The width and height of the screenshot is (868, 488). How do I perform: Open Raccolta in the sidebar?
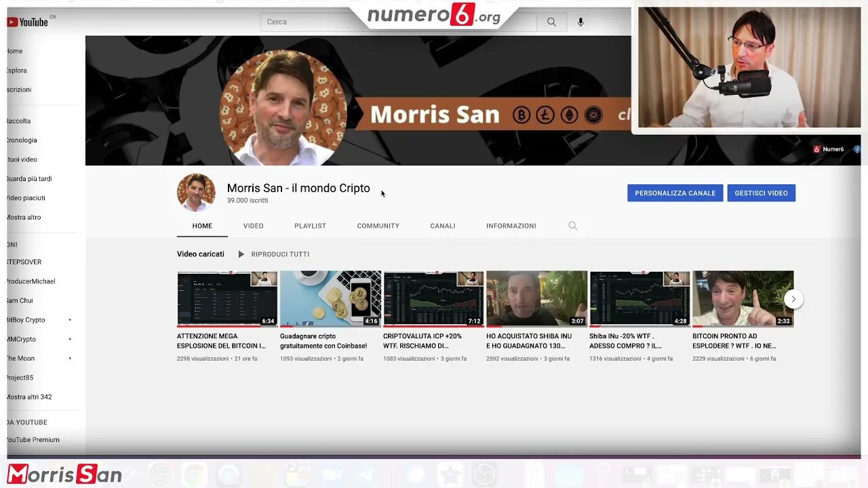click(19, 121)
